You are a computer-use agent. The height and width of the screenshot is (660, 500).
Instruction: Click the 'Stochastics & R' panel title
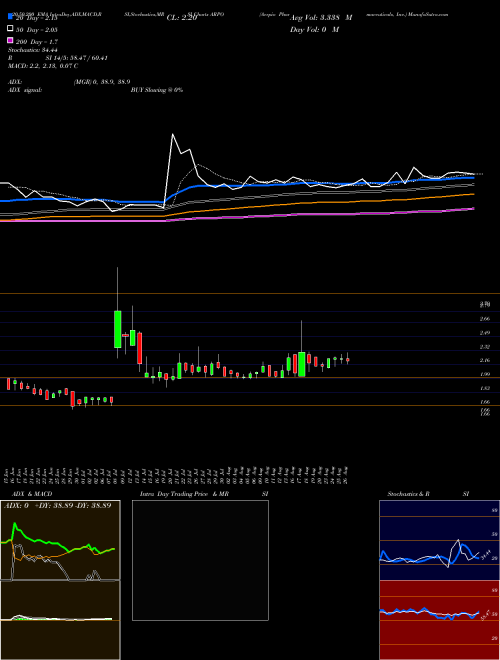(408, 494)
